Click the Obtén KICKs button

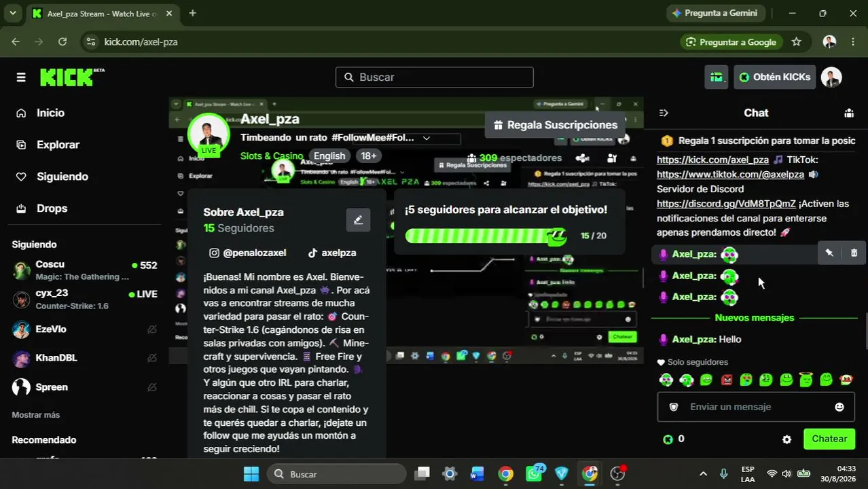[x=775, y=77]
